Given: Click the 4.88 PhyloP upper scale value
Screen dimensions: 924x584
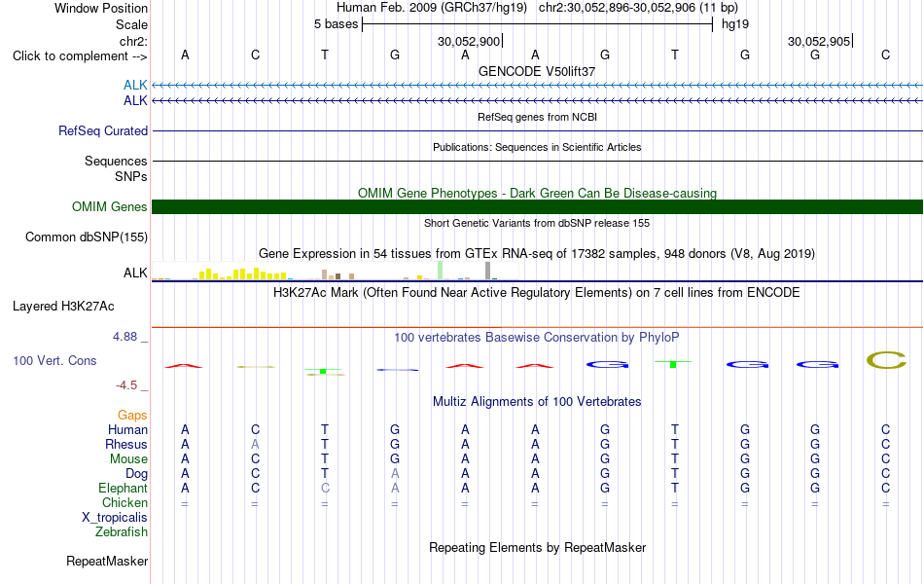Looking at the screenshot, I should click(124, 336).
